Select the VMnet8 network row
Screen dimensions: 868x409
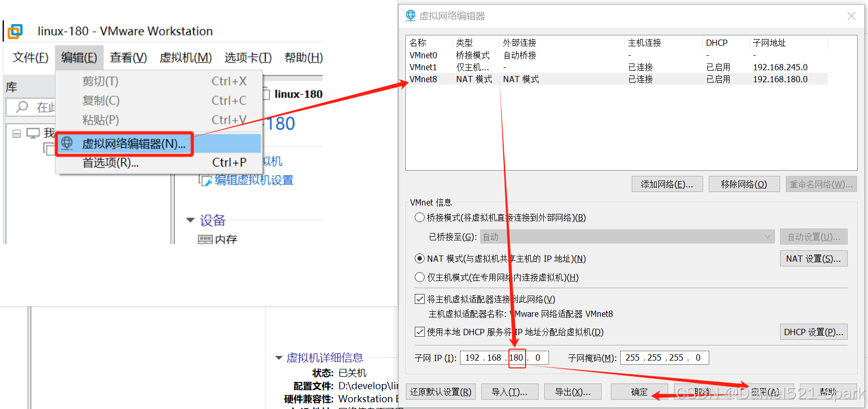(617, 79)
